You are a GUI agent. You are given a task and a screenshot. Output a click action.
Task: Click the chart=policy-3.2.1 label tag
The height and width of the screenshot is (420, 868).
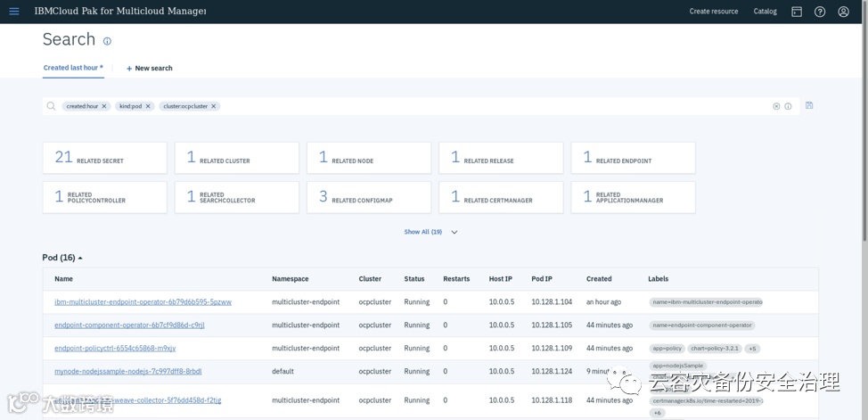tap(714, 349)
